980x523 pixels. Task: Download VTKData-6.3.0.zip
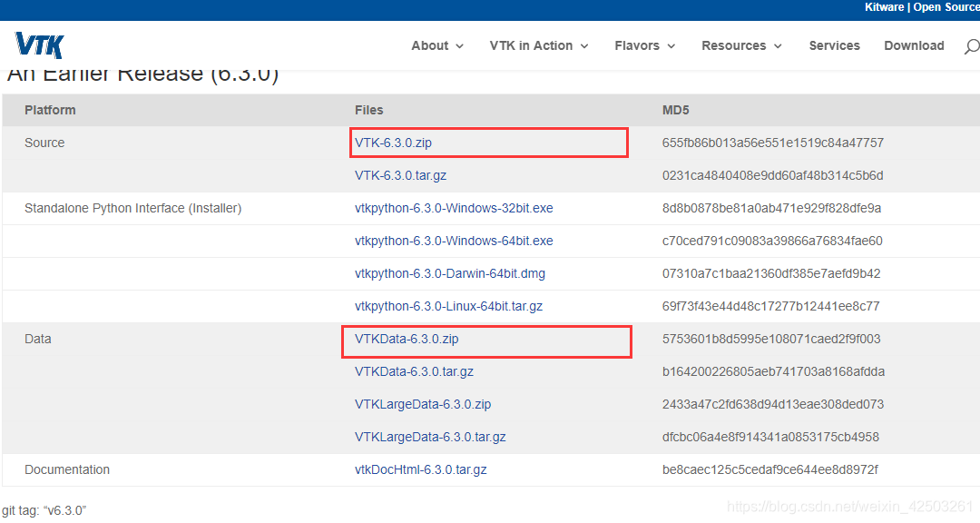pyautogui.click(x=407, y=339)
